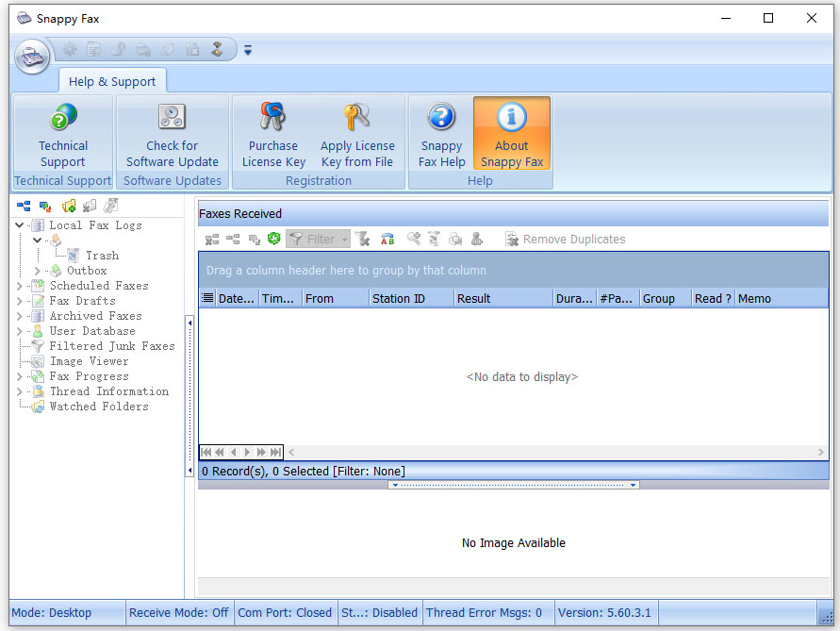The image size is (840, 631).
Task: Click horizontal scrollbar right arrow in grid
Action: [821, 453]
